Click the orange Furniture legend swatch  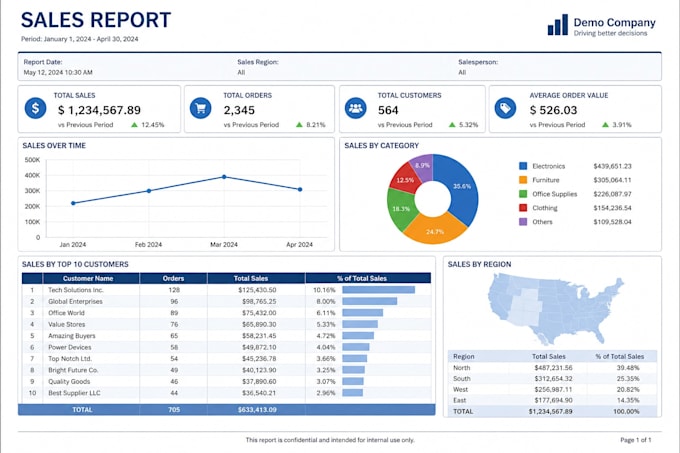click(x=523, y=180)
